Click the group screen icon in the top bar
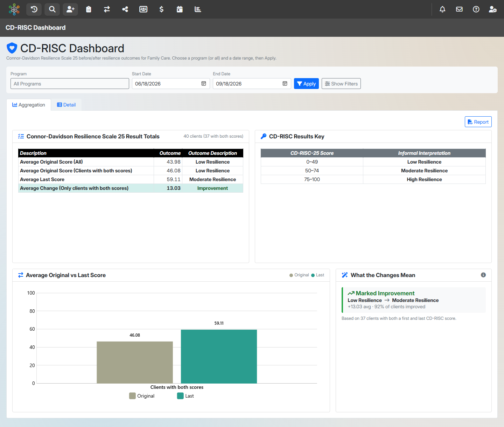The image size is (504, 427). (x=143, y=9)
